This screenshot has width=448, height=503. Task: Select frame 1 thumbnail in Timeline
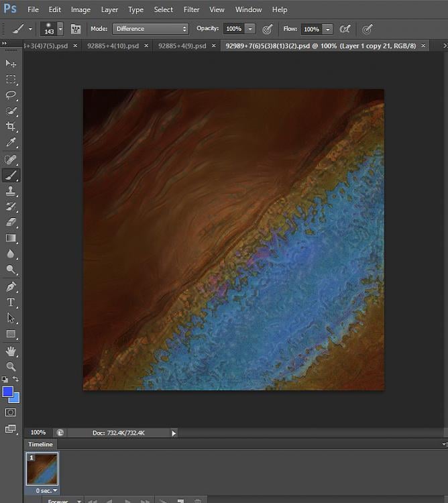click(x=42, y=469)
